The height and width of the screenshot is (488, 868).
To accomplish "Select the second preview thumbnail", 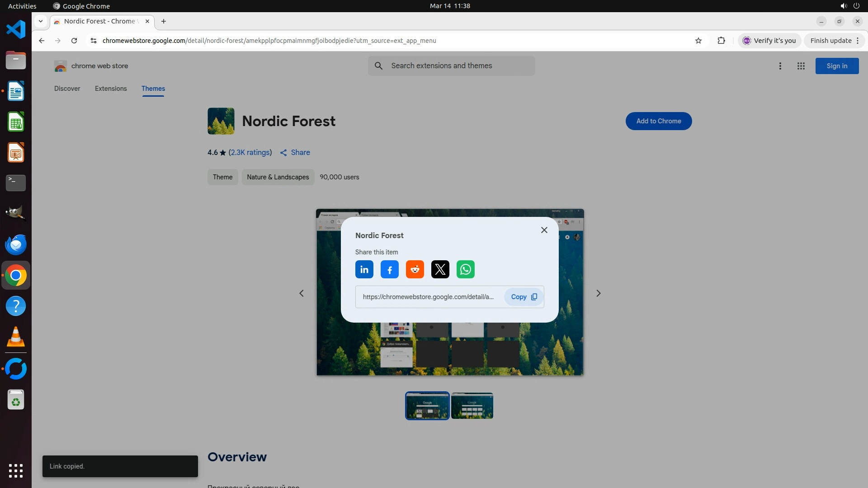I will click(472, 406).
